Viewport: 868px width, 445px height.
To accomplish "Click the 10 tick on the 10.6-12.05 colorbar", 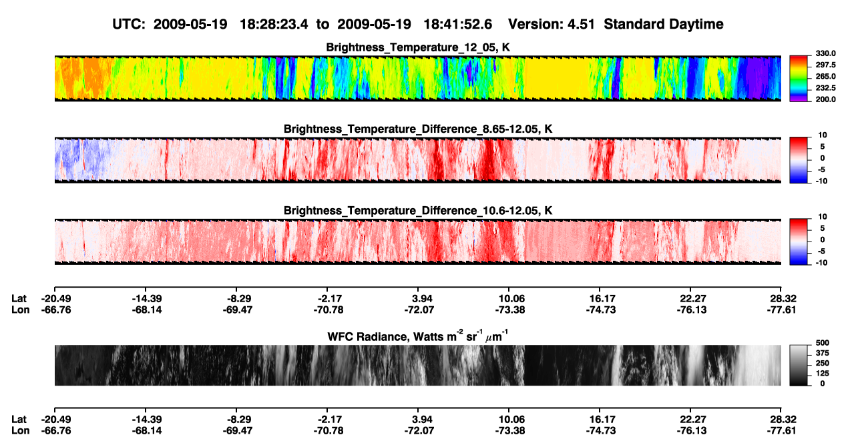I will (x=823, y=217).
